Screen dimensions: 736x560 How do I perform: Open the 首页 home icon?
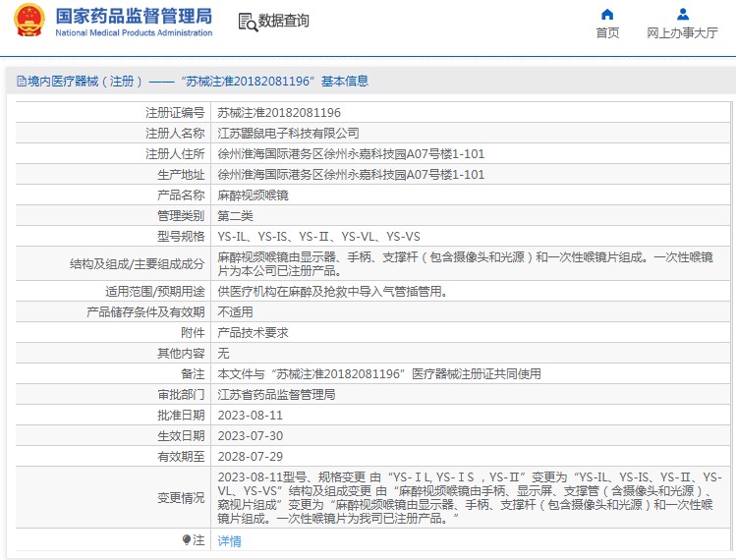tap(607, 15)
